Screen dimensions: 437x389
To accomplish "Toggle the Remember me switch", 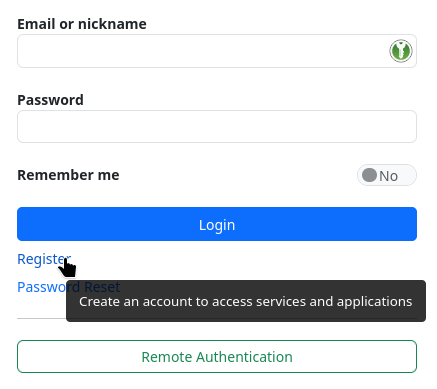I will click(x=387, y=175).
